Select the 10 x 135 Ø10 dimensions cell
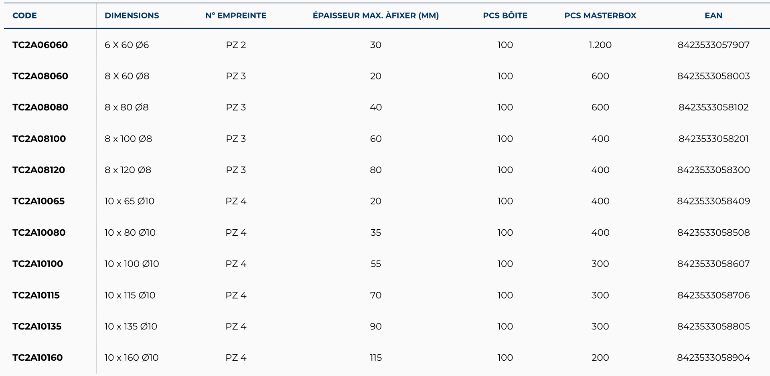 click(x=131, y=326)
